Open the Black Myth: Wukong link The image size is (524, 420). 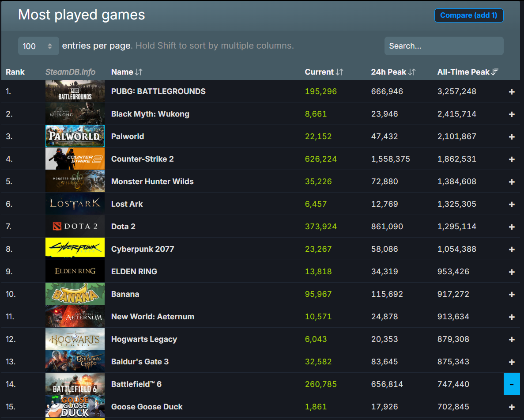(150, 114)
